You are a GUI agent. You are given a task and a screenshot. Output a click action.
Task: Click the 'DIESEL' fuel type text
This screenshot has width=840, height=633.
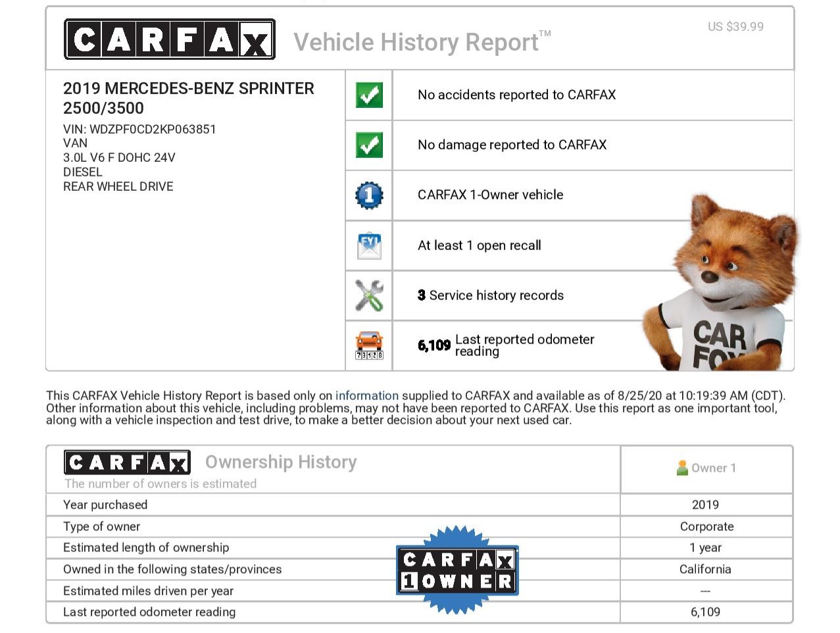pos(83,172)
